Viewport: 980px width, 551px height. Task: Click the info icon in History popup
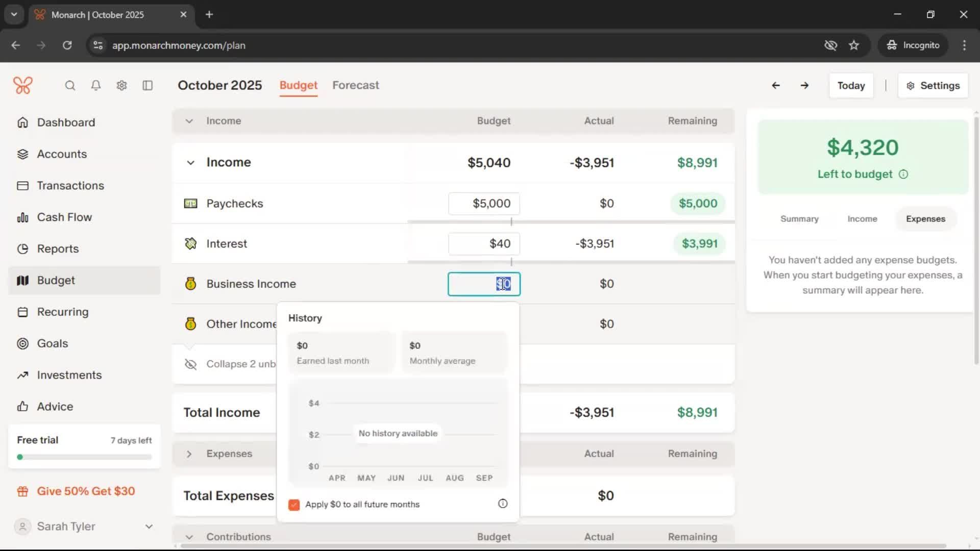point(502,504)
